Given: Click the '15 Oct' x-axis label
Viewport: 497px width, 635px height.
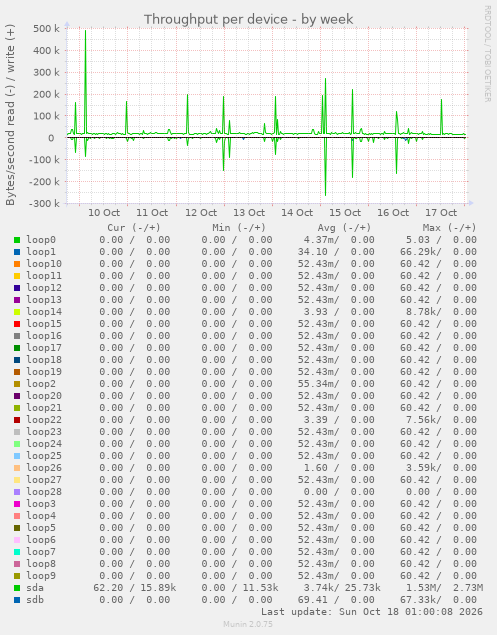Looking at the screenshot, I should 345,213.
